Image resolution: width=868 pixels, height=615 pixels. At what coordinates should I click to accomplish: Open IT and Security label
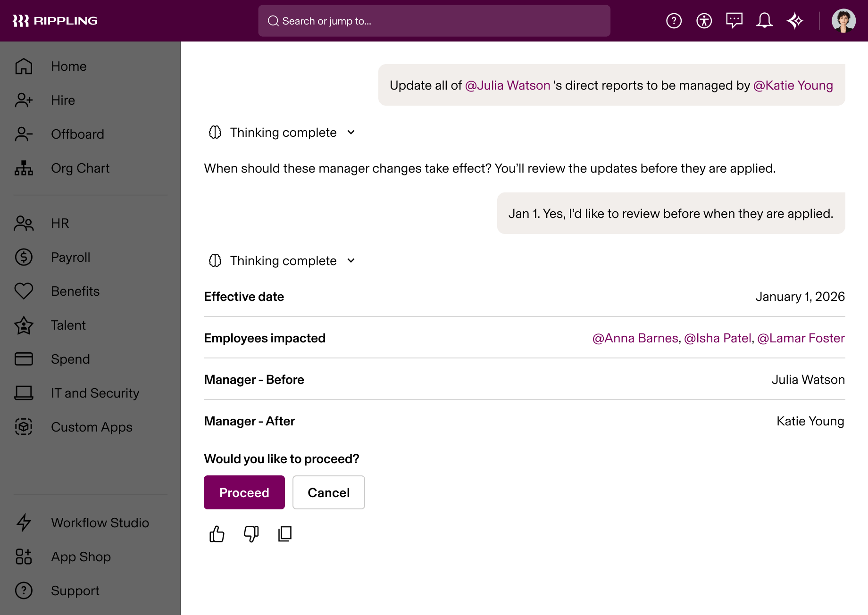pos(95,393)
